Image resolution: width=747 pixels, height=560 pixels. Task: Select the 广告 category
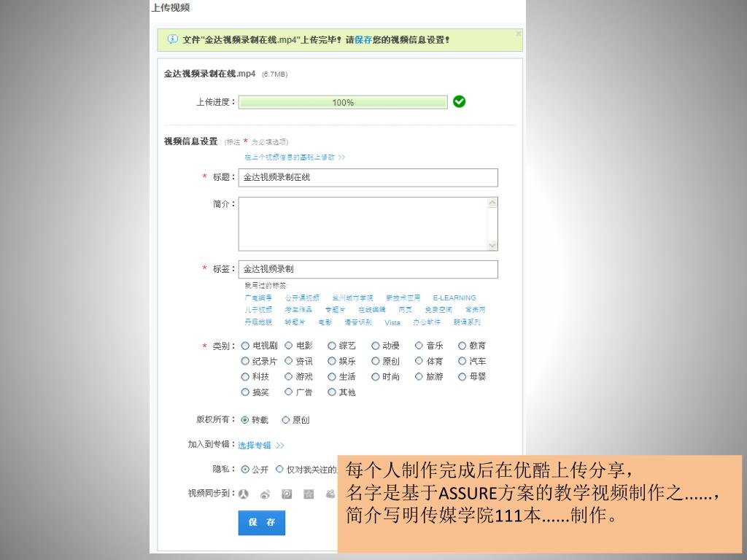pos(288,392)
